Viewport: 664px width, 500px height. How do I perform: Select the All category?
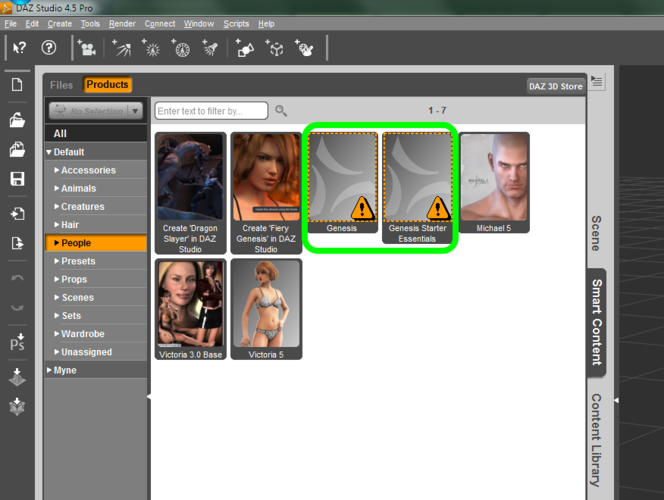click(x=96, y=133)
